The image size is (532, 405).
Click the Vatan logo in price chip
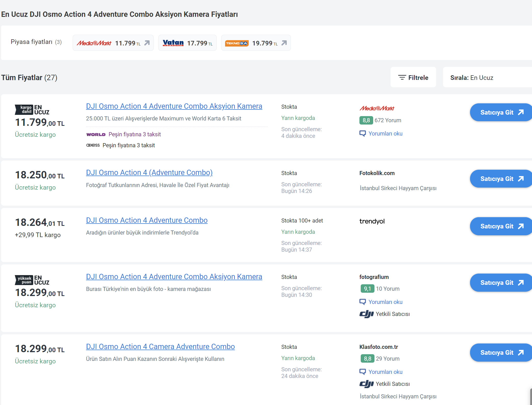pos(173,43)
